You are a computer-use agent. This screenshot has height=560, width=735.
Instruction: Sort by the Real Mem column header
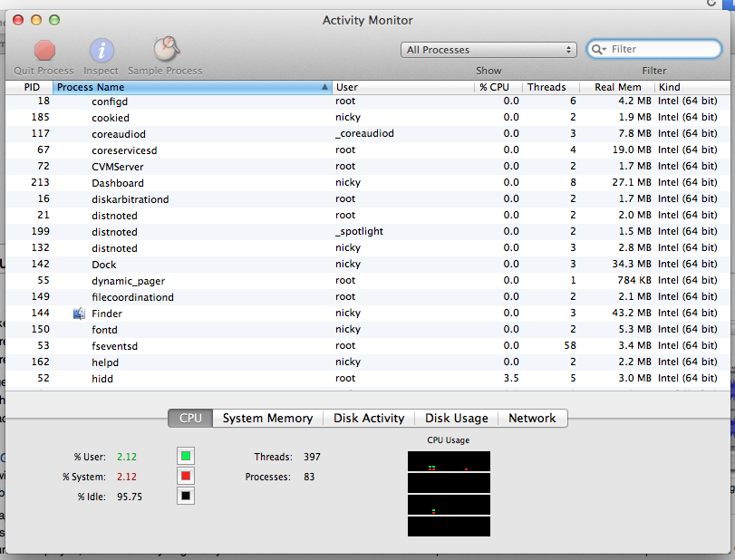pos(617,88)
